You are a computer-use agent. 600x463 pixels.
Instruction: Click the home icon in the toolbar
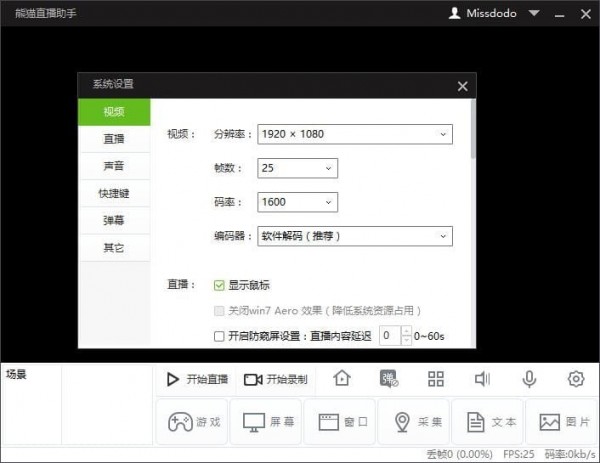click(x=342, y=379)
